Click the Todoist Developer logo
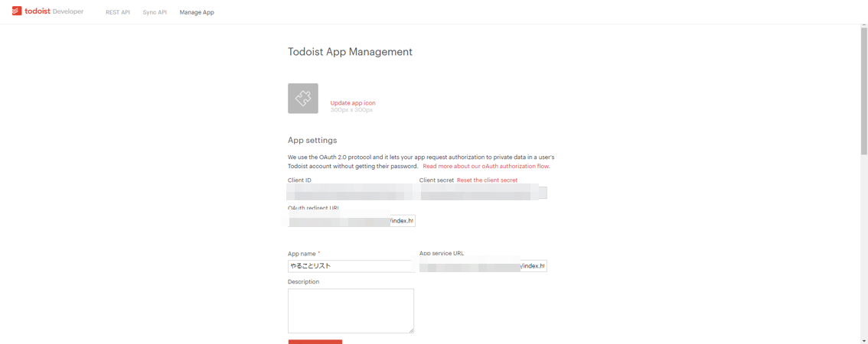868x344 pixels. 48,11
